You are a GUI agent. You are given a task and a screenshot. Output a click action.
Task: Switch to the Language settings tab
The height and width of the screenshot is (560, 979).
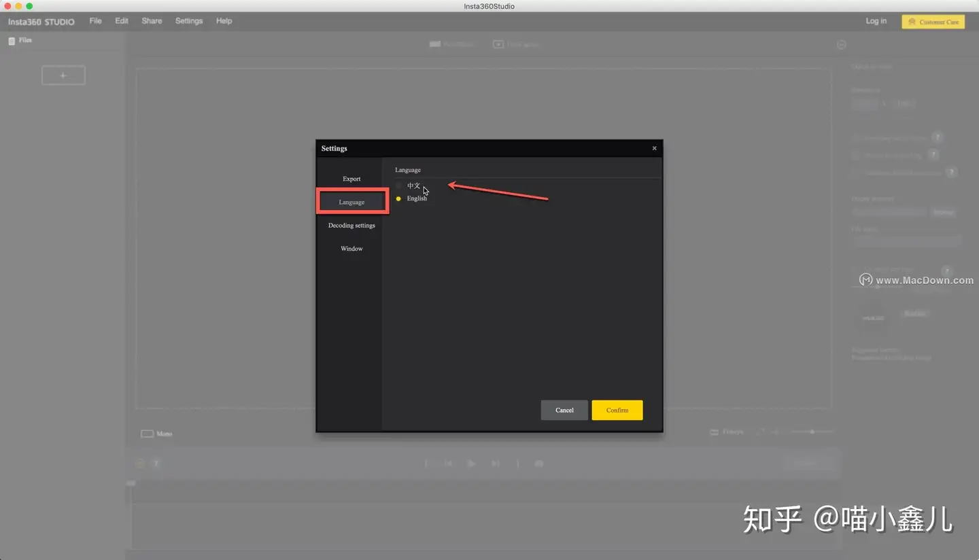pos(351,202)
